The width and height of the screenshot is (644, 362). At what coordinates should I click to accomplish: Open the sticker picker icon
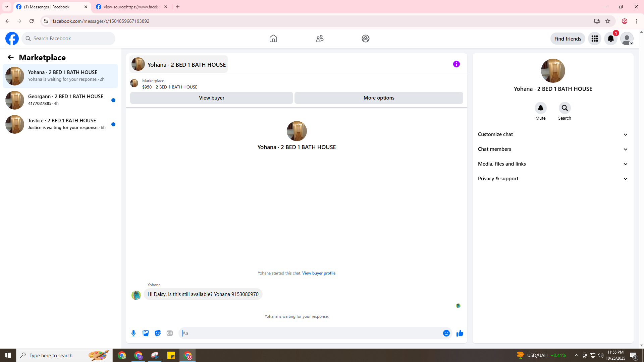[x=158, y=333]
